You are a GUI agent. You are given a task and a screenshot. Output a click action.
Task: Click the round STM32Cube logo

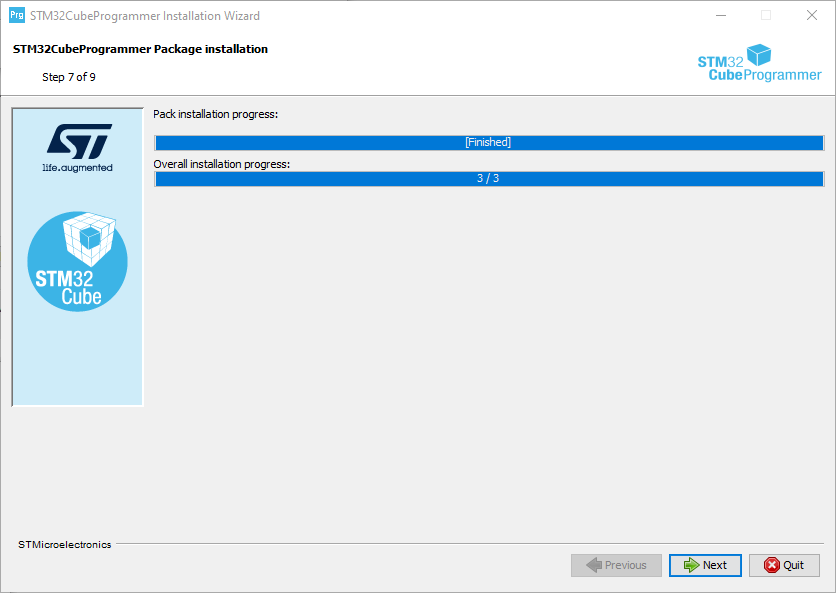[78, 261]
